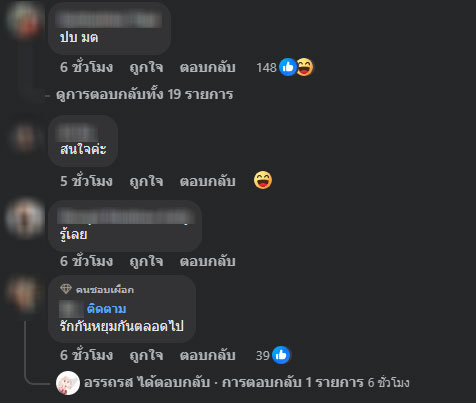476x403 pixels.
Task: Toggle 'ถูกใจ' on the 'รักกันหยุมกันตลอดไป' comment
Action: (x=146, y=355)
